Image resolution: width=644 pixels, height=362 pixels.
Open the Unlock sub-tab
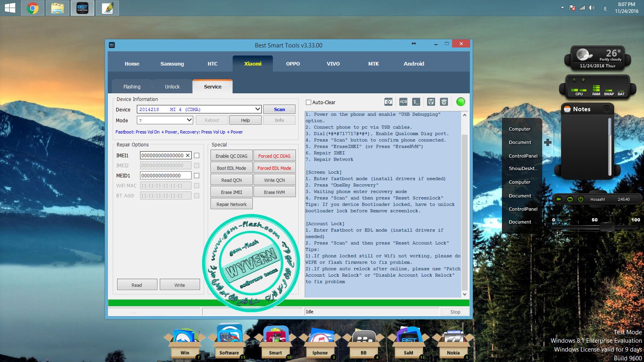[172, 86]
